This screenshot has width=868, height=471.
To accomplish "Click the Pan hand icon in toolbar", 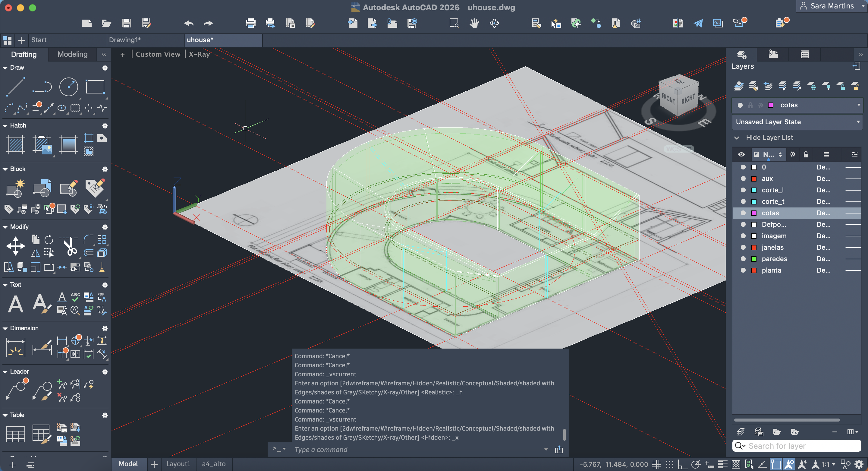I will tap(474, 23).
